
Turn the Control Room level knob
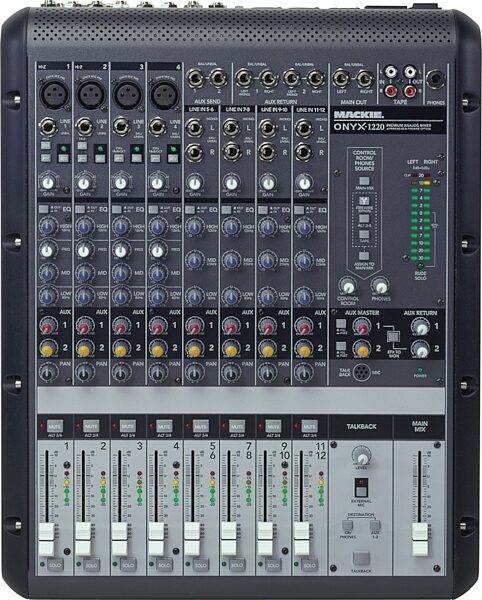point(348,286)
